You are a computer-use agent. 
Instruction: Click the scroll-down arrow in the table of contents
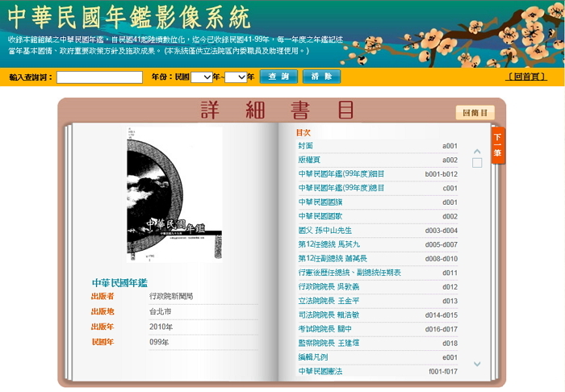point(477,364)
